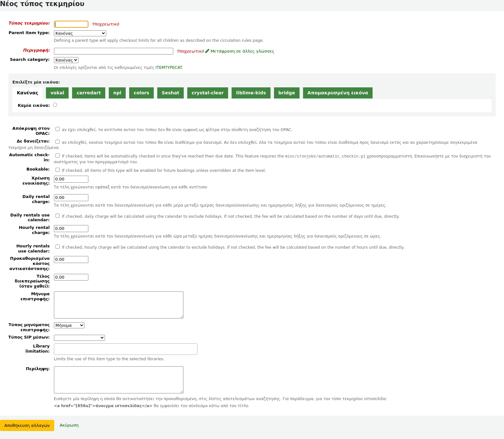The image size is (504, 439).
Task: Click the 'Αποθήκευση αλλαγών' button
Action: [x=27, y=425]
